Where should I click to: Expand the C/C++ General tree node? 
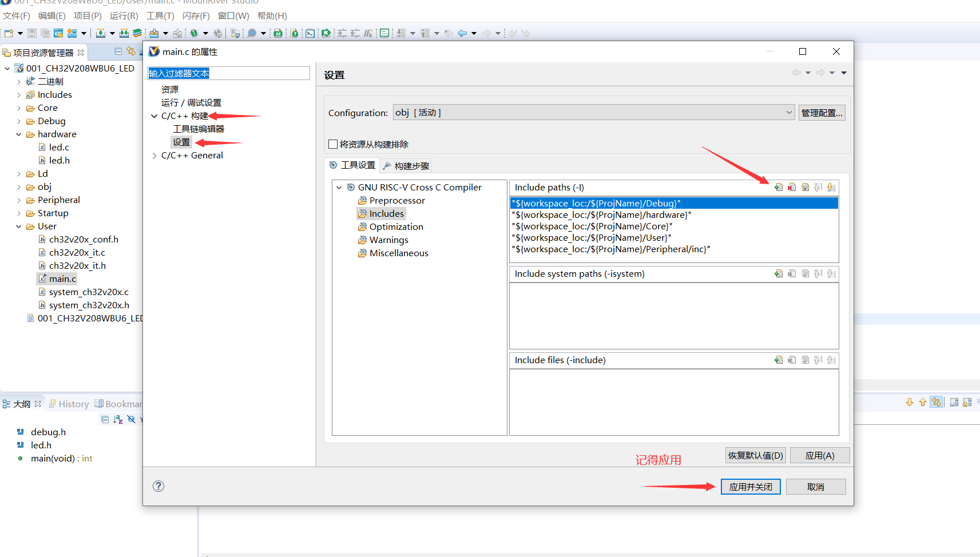click(x=154, y=156)
